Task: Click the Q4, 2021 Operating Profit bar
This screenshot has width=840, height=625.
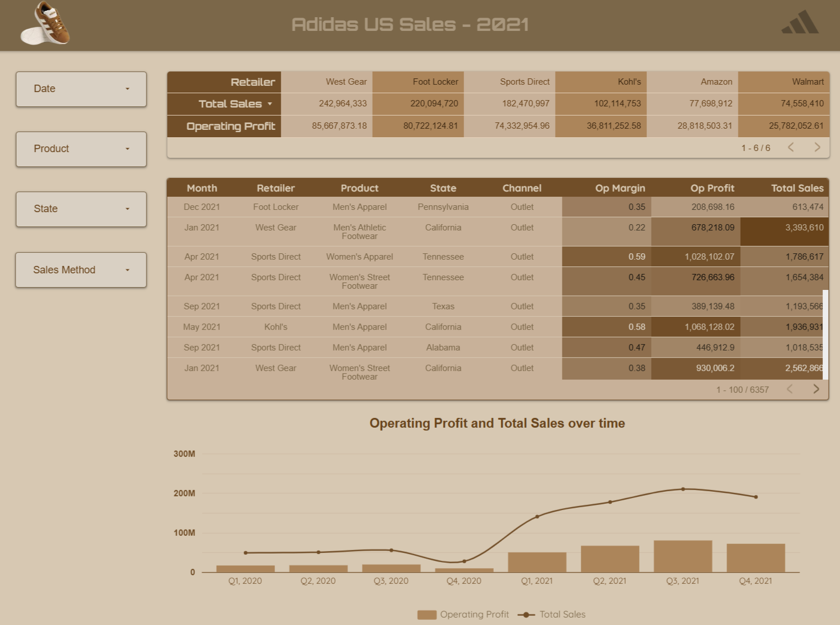Action: coord(755,558)
